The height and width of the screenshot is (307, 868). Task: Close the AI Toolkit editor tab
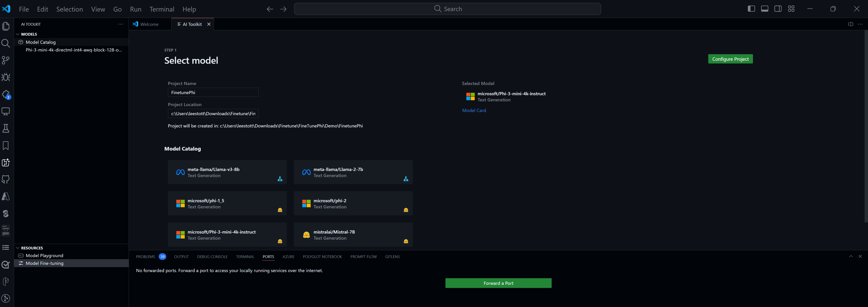(x=209, y=24)
